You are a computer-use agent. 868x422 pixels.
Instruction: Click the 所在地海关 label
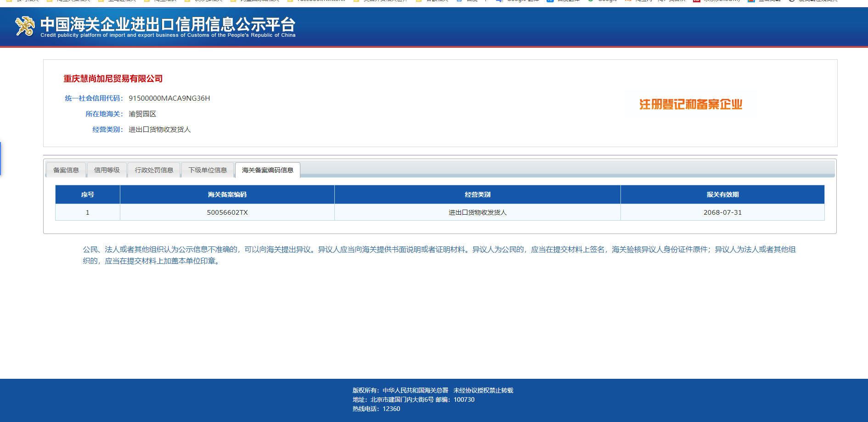(x=104, y=114)
